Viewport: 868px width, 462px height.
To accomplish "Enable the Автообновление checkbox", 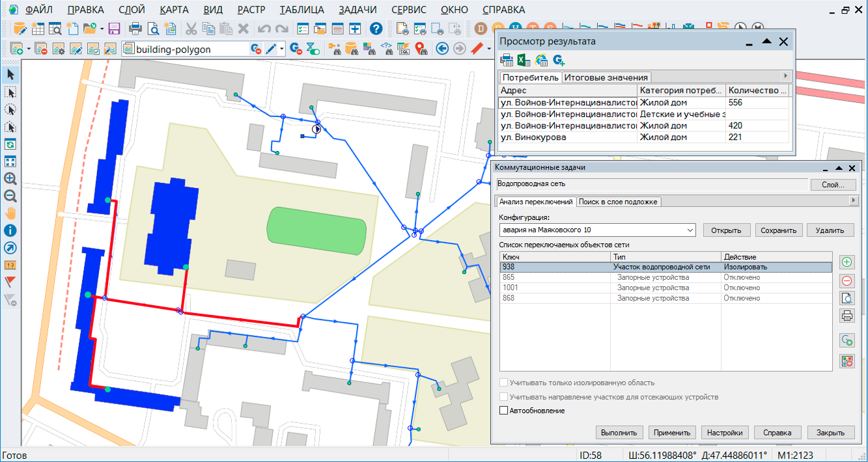I will (503, 411).
